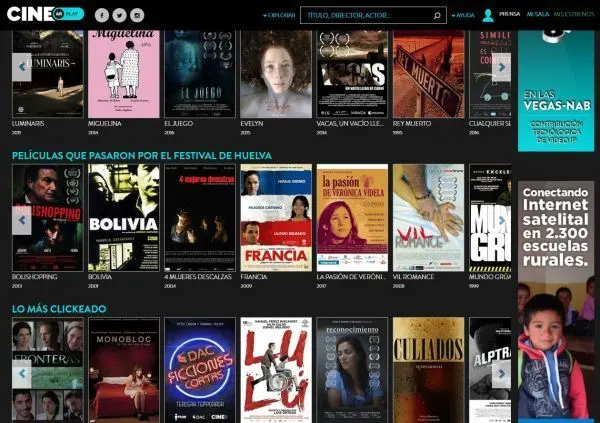This screenshot has height=423, width=600.
Task: Open the Evelyn poster
Action: pos(276,74)
